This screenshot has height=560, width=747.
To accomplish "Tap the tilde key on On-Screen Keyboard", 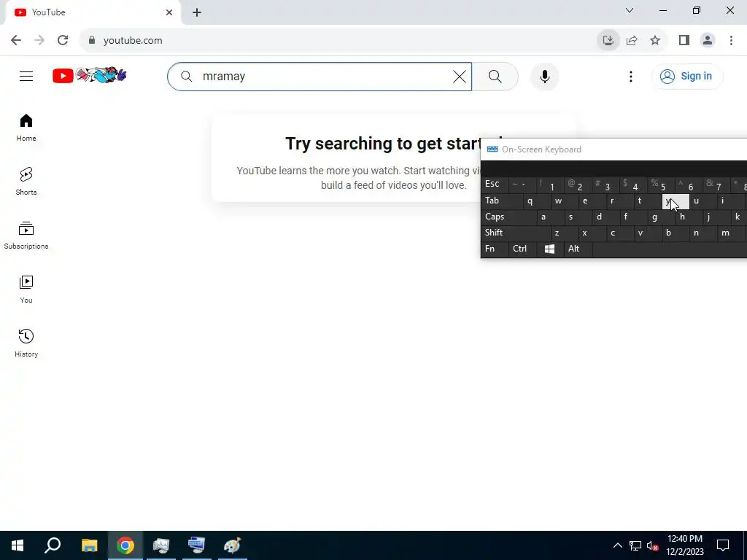I will point(522,184).
